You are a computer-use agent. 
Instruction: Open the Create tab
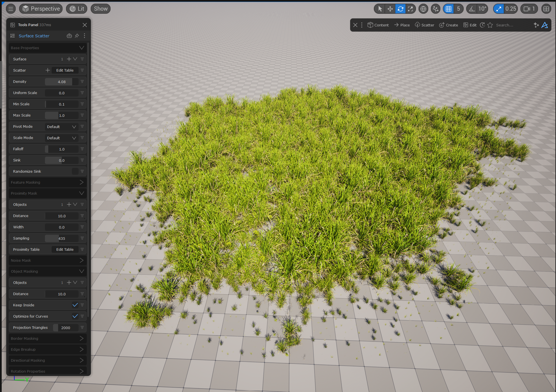tap(449, 25)
